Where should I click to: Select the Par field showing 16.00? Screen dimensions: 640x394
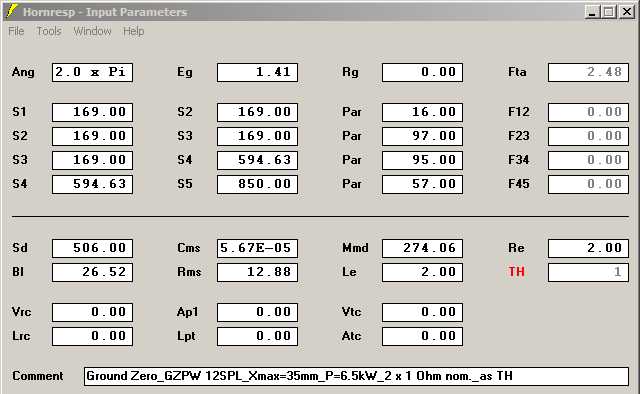coord(422,112)
